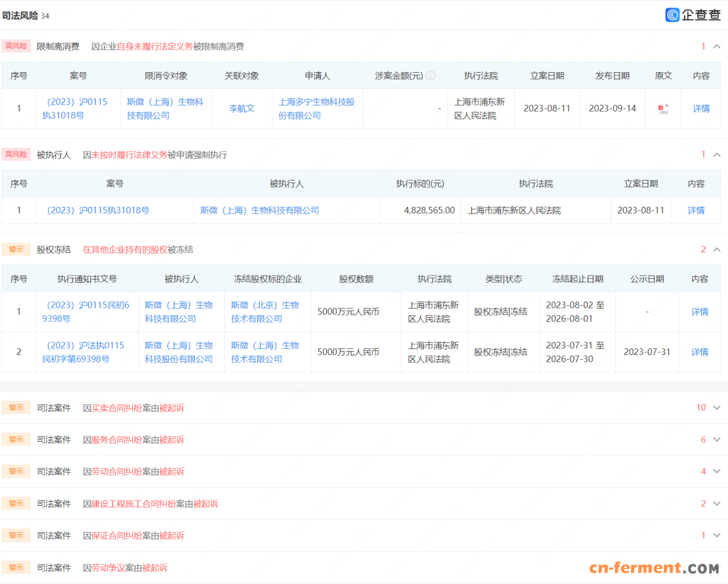Click the 警示 tag beside 股权冻结
The image size is (728, 584).
click(16, 249)
